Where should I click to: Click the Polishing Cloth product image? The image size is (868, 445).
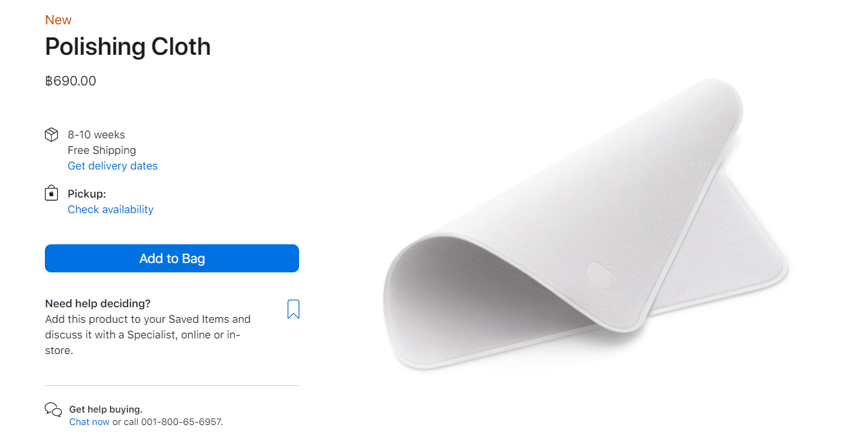[586, 224]
